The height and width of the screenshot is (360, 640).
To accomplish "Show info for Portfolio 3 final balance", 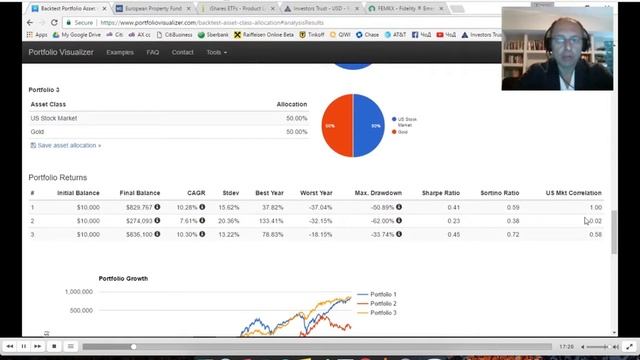I will tap(157, 234).
